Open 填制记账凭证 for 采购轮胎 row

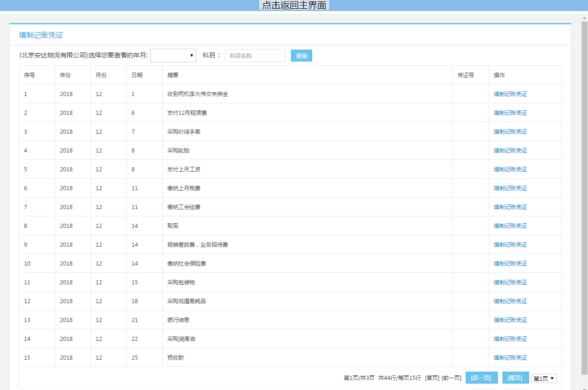click(x=510, y=151)
